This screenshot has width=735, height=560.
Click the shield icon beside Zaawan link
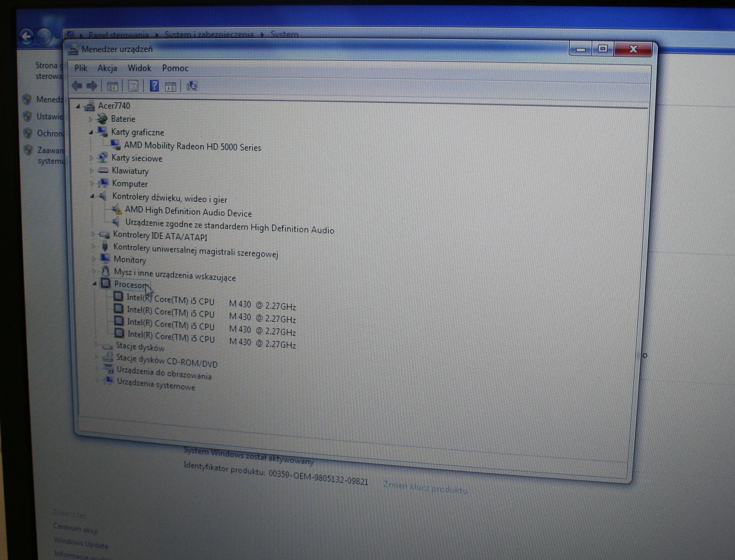[29, 150]
